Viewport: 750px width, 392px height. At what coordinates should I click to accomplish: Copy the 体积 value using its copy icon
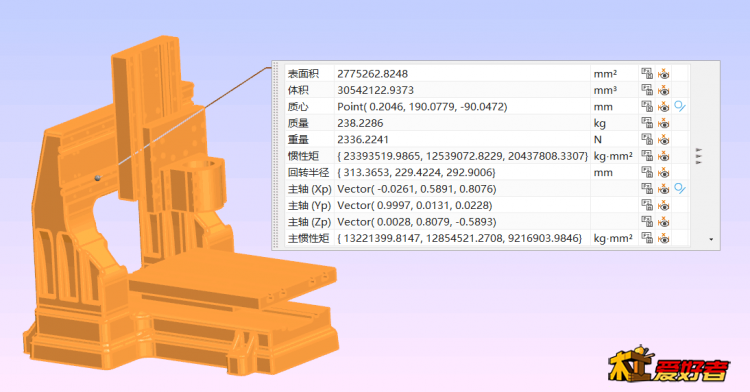coord(647,90)
